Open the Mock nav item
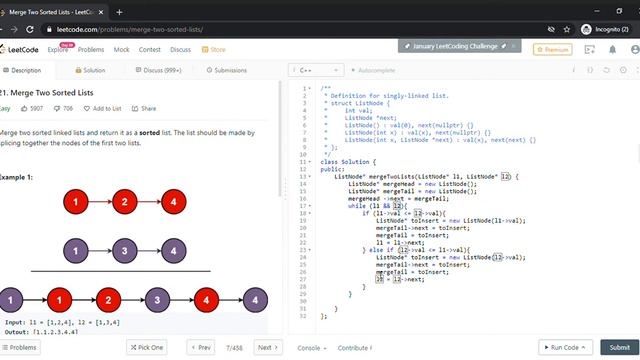This screenshot has height=360, width=640. point(121,49)
